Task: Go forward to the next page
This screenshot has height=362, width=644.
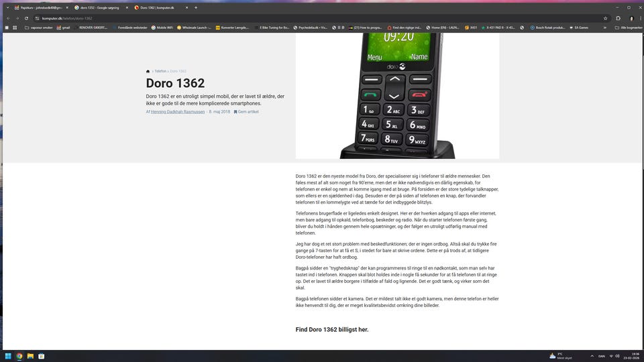Action: (x=17, y=18)
